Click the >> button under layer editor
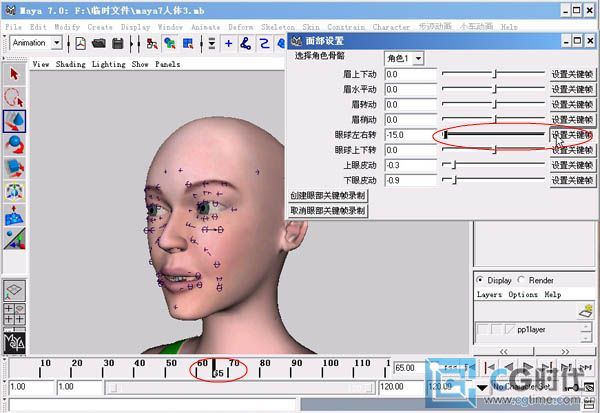 coord(565,351)
